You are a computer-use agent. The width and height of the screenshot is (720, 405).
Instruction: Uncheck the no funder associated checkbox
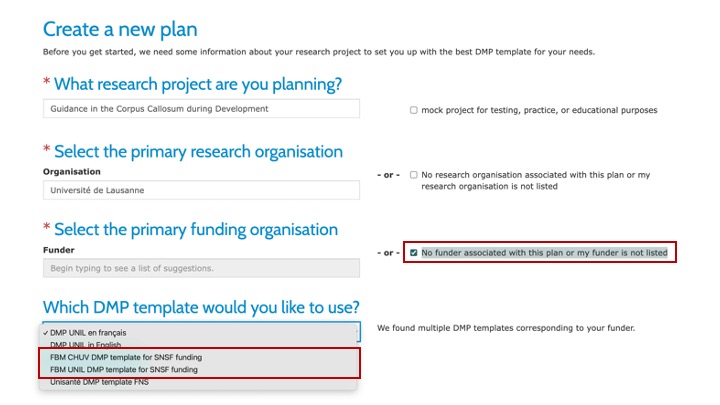coord(414,253)
